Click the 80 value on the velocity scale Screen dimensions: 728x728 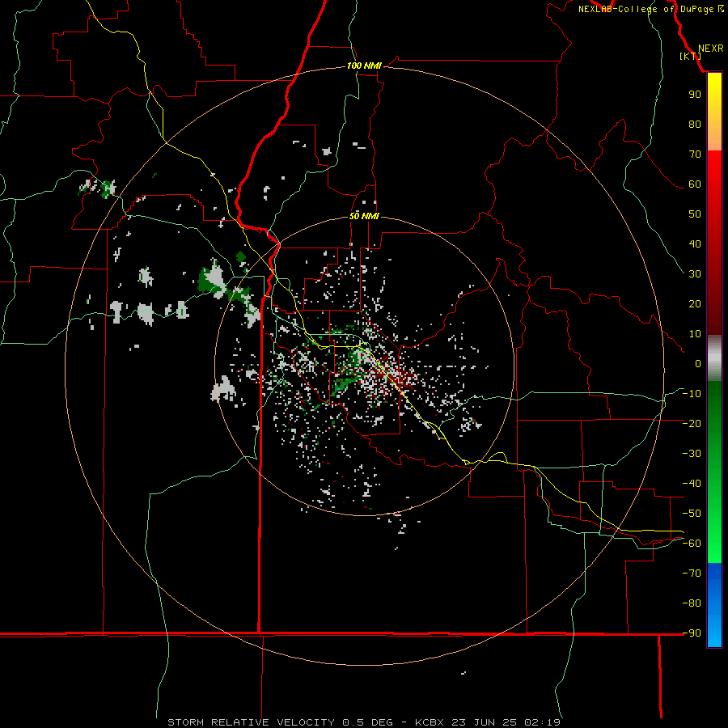point(695,124)
